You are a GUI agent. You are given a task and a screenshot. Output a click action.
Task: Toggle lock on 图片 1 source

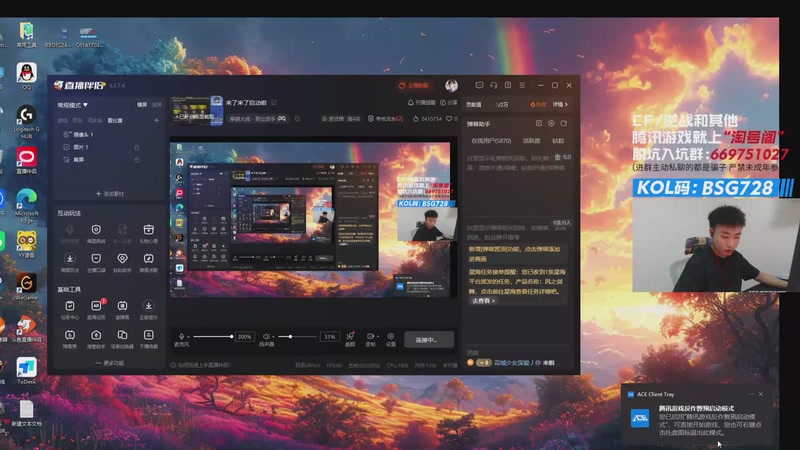point(136,147)
